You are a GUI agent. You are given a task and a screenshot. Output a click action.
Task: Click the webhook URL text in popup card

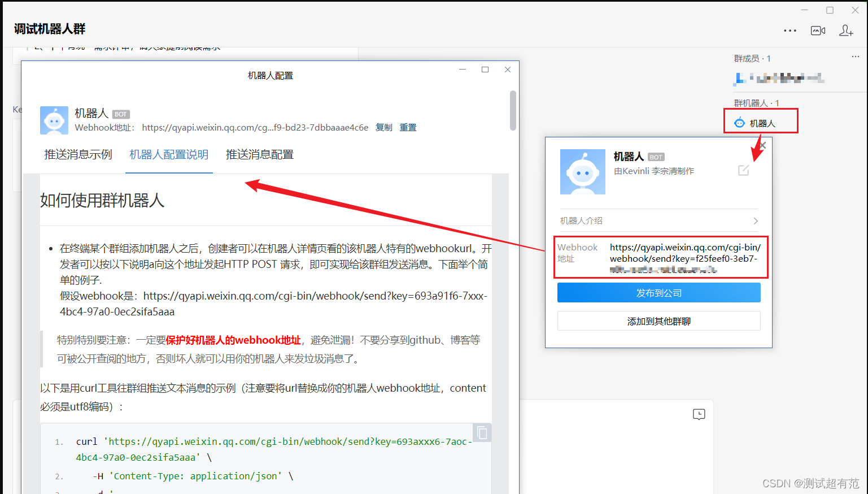click(686, 259)
